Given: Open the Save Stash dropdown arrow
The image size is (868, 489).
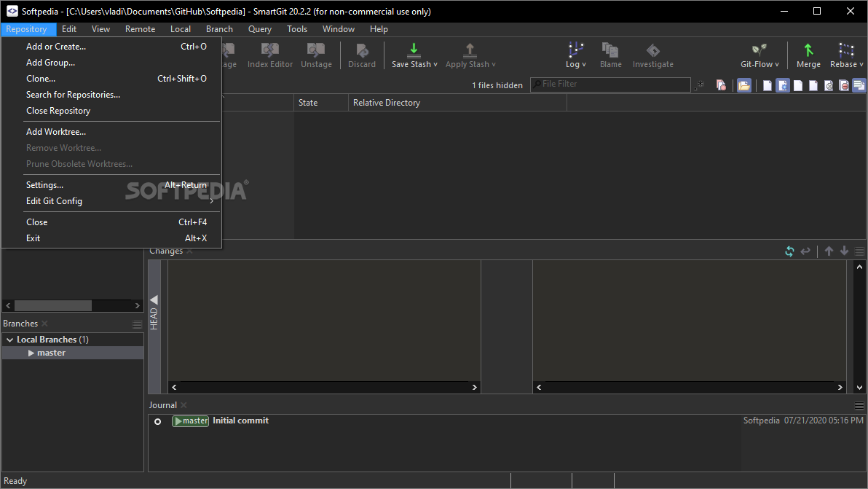Looking at the screenshot, I should point(435,65).
